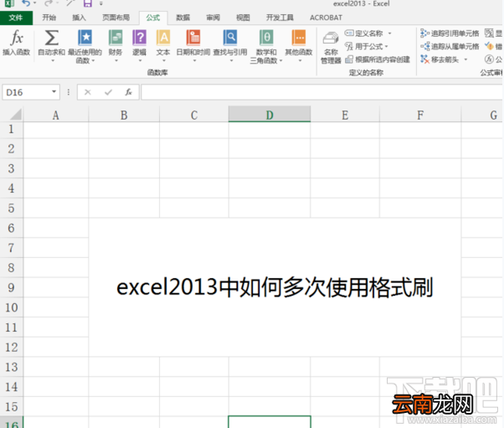Click the Redo arrow in quick access toolbar

[49, 3]
